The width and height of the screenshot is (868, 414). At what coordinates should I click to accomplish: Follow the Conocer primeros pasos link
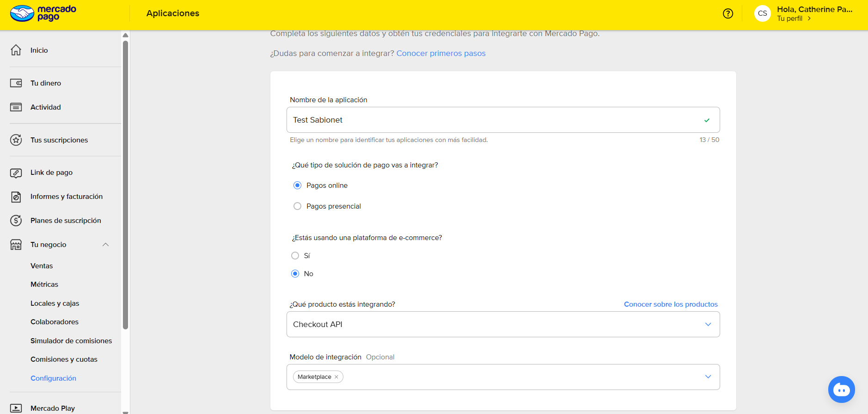tap(441, 53)
